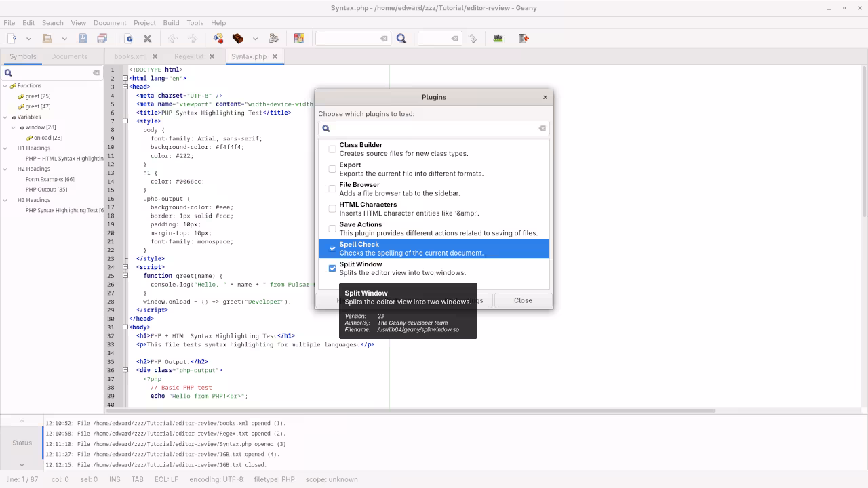Select the Status tab in the message window
The image size is (868, 488).
coord(21,443)
